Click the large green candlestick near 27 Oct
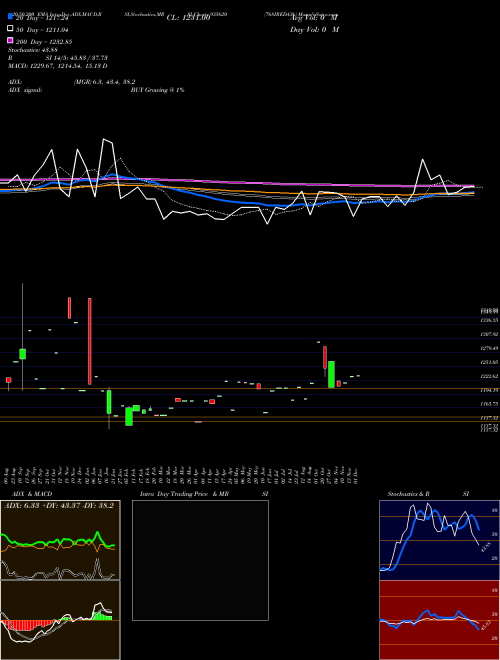The image size is (500, 660). [x=332, y=374]
